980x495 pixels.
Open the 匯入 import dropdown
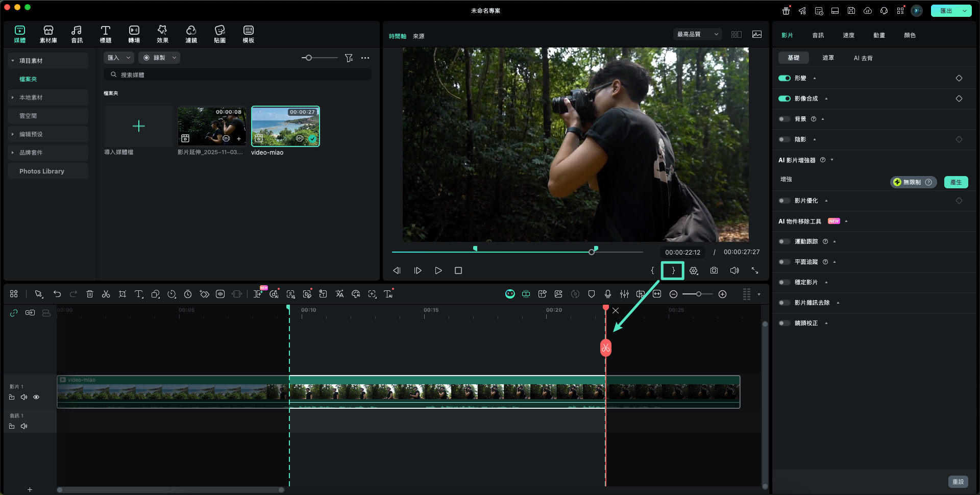pos(118,58)
